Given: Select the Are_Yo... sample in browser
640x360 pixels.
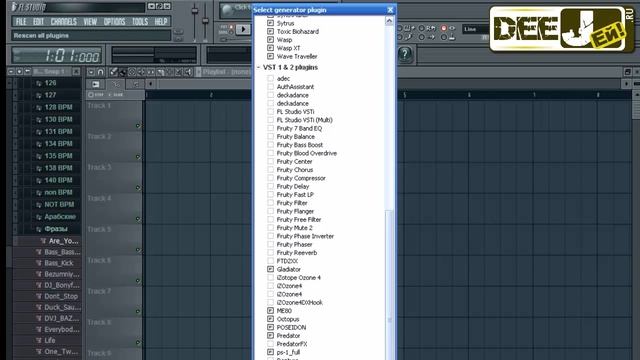Looking at the screenshot, I should pyautogui.click(x=63, y=241).
